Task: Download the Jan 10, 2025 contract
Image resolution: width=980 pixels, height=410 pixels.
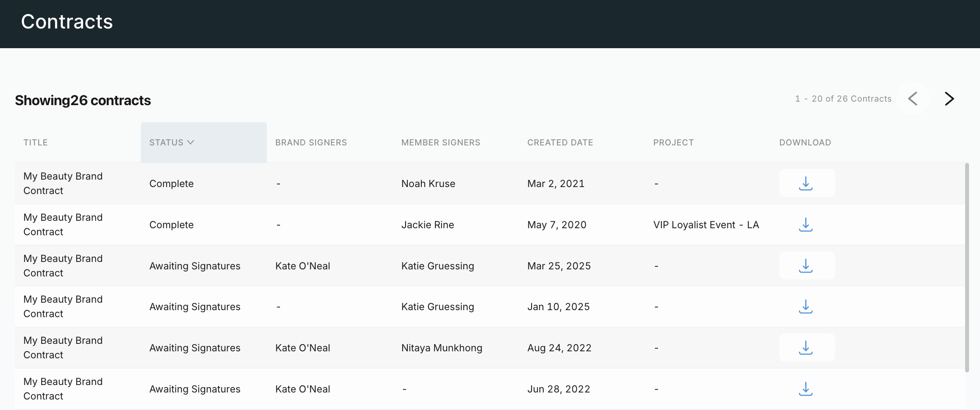Action: click(x=806, y=307)
